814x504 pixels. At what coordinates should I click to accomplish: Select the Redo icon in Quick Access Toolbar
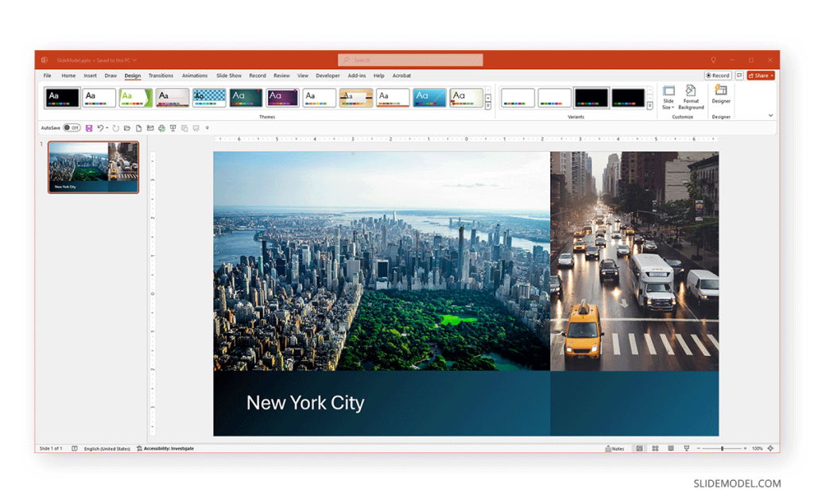(115, 127)
